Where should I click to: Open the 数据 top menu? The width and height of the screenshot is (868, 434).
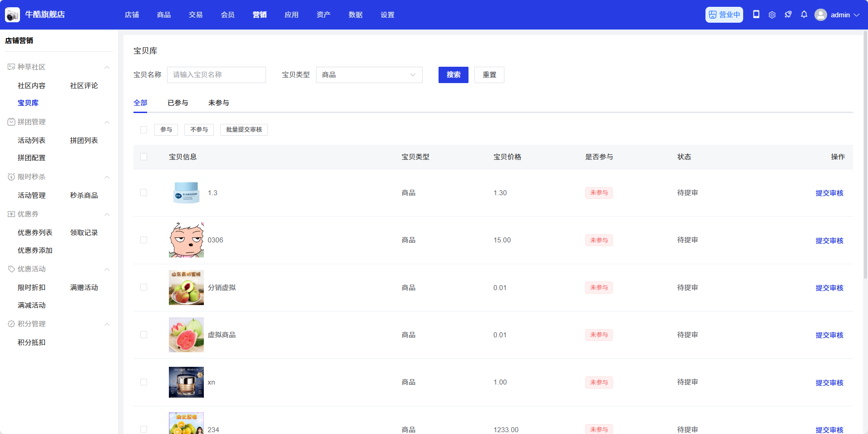pyautogui.click(x=355, y=15)
